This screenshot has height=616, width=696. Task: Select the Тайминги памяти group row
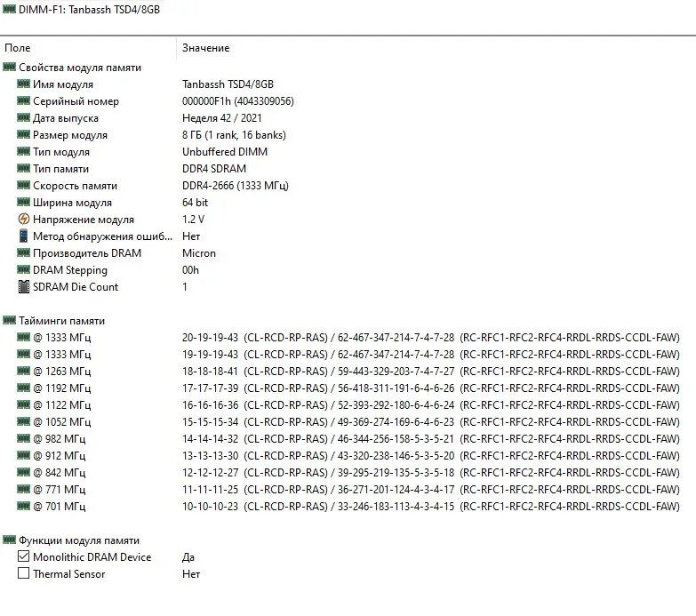tap(348, 321)
